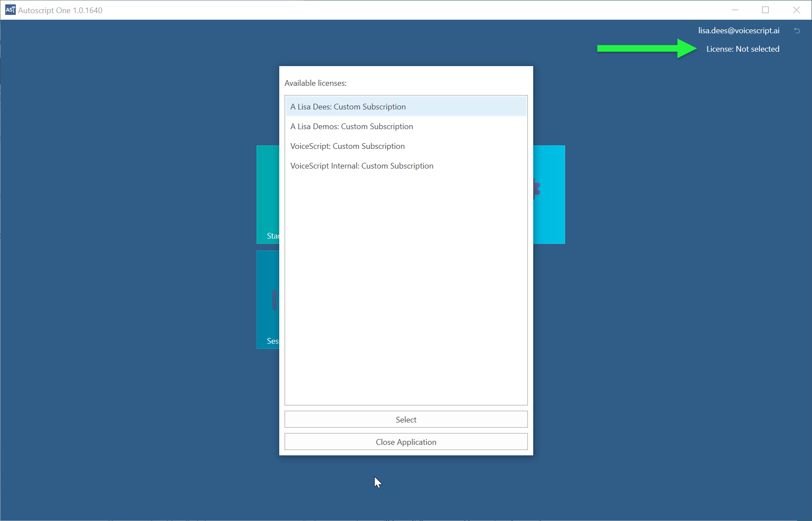Open the settings gear tile behind dialog
This screenshot has width=812, height=521.
549,194
